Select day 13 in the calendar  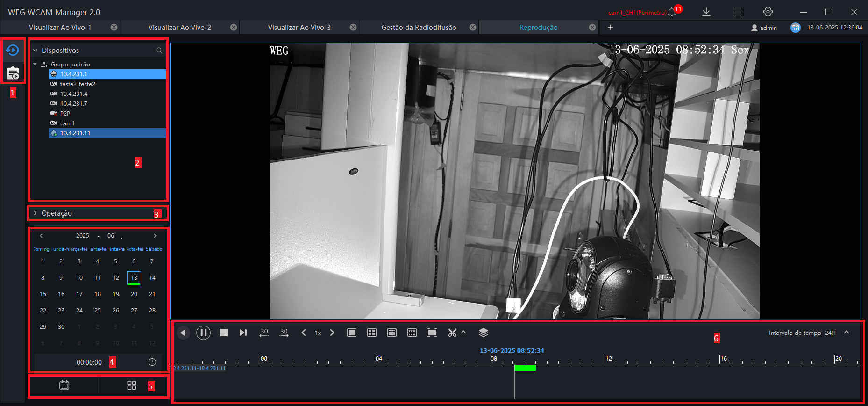[x=134, y=278]
